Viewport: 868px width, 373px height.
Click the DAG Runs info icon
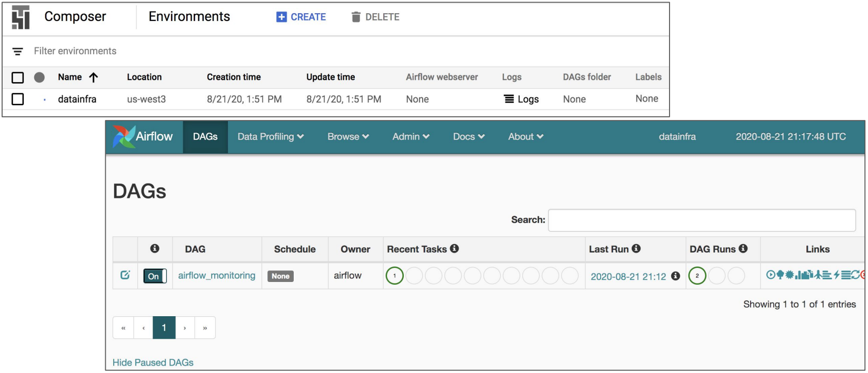coord(743,248)
